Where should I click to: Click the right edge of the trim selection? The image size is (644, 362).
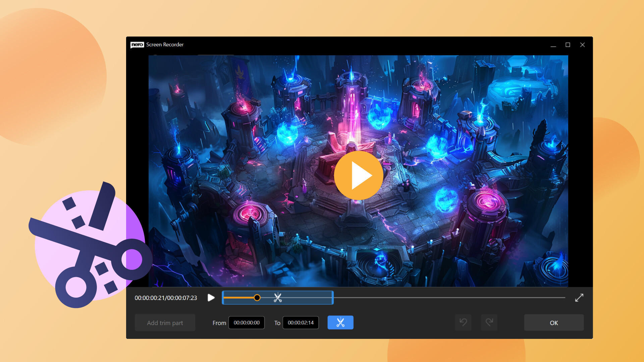click(332, 298)
